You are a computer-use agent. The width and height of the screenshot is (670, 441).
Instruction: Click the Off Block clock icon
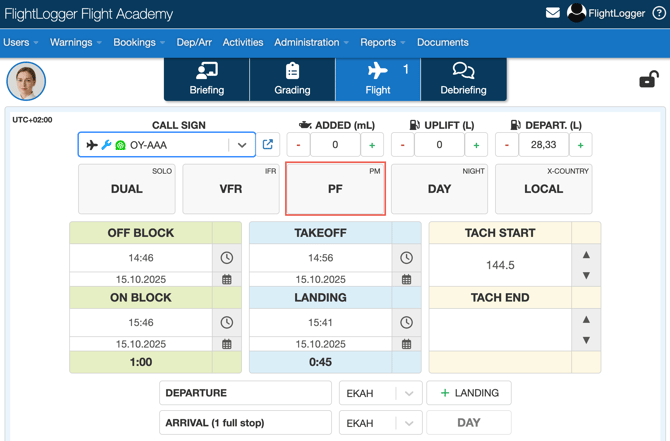coord(227,258)
